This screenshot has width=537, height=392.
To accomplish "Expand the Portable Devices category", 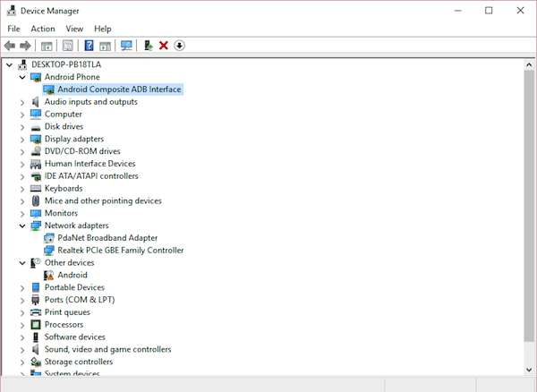I will coord(22,288).
